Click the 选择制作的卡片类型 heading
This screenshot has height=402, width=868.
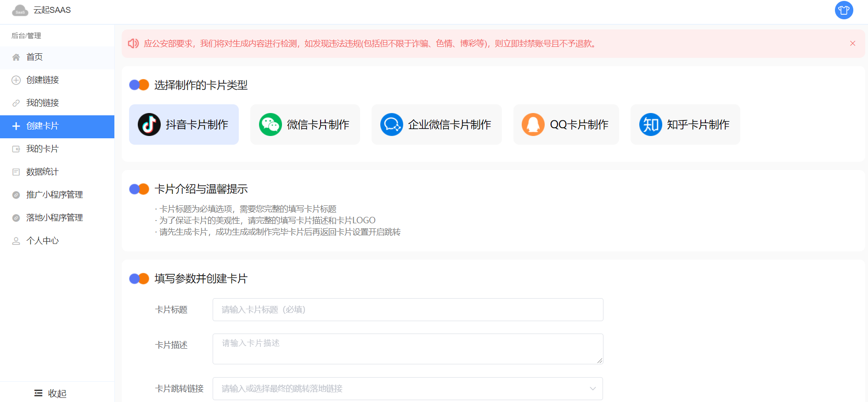201,85
